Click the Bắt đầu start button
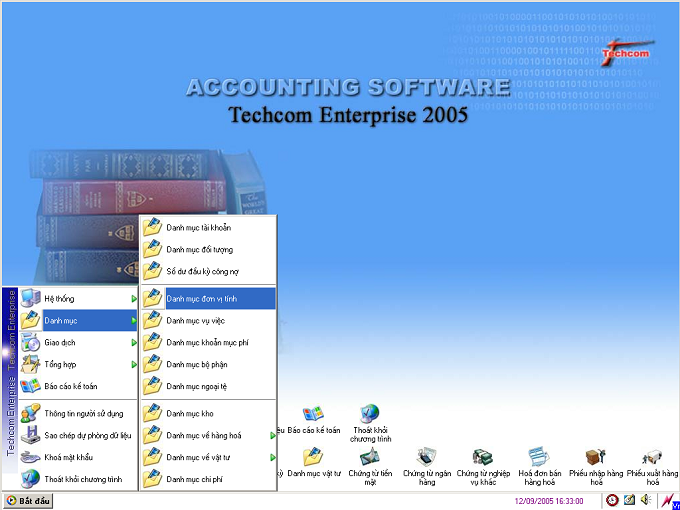Screen dimensions: 680x510 (28, 501)
